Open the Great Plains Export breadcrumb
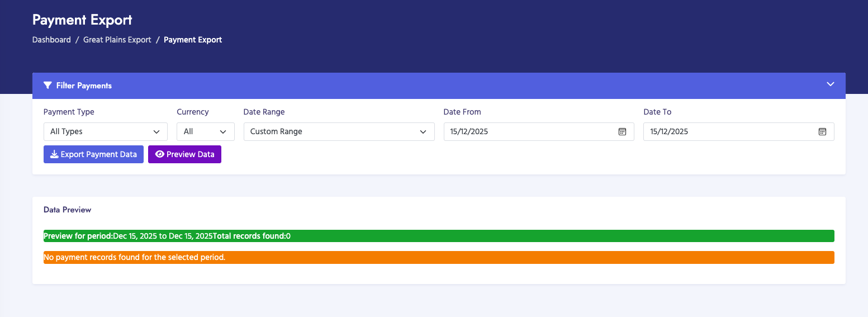This screenshot has height=317, width=868. pos(117,40)
